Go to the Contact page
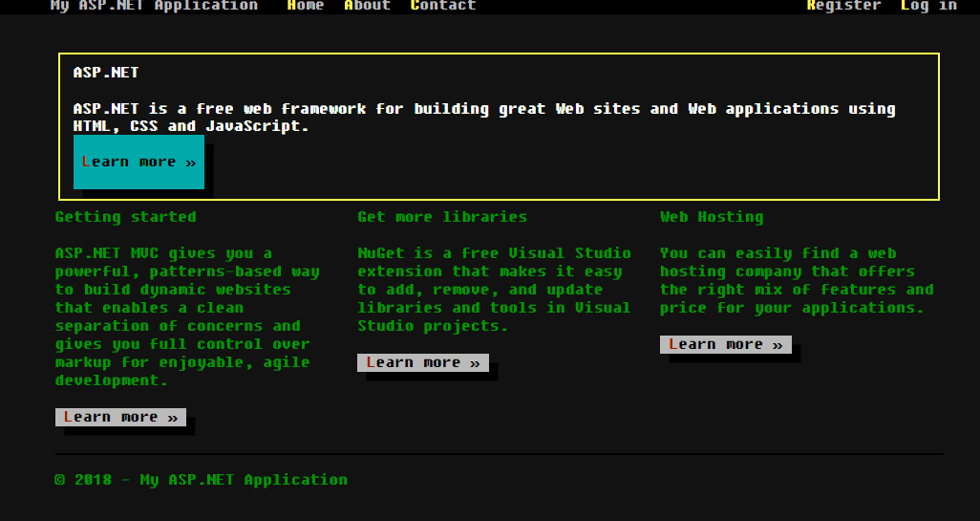This screenshot has width=980, height=521. point(442,6)
